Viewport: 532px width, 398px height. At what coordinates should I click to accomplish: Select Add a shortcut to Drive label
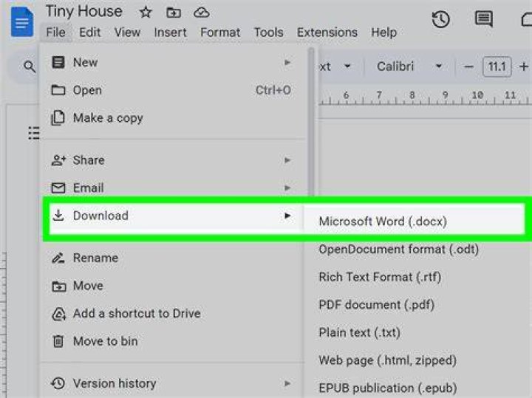tap(137, 314)
